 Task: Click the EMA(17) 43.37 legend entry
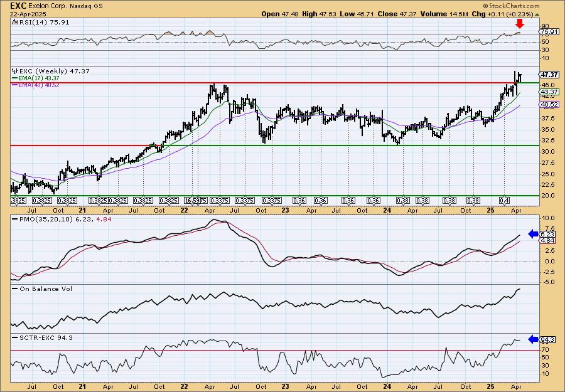[38, 78]
